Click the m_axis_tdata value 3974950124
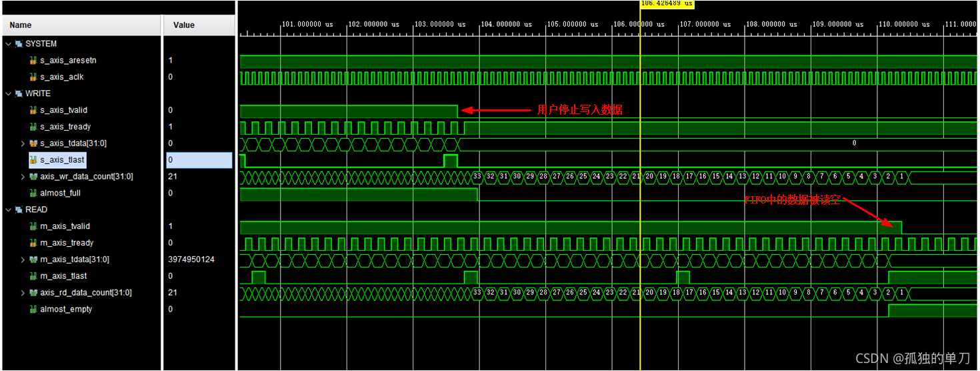The width and height of the screenshot is (980, 371). [191, 260]
